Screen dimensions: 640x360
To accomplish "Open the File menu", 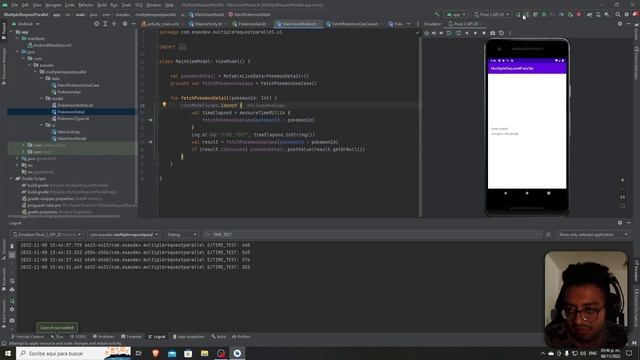I will pyautogui.click(x=15, y=5).
